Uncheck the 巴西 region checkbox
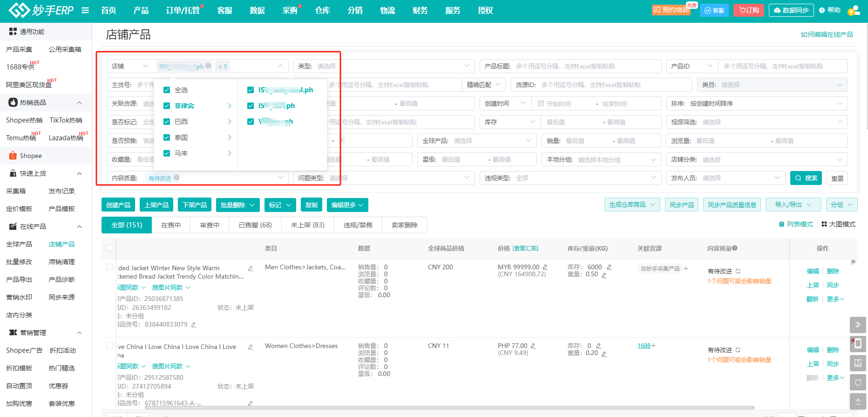The width and height of the screenshot is (868, 417). tap(167, 122)
